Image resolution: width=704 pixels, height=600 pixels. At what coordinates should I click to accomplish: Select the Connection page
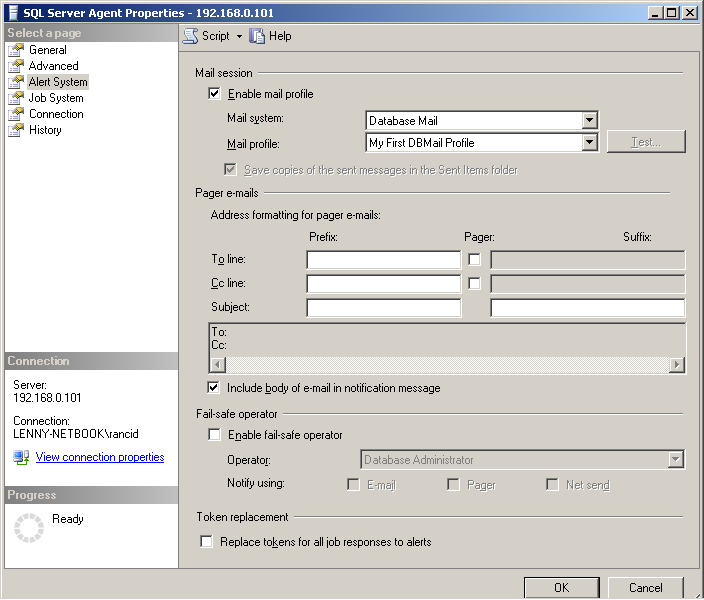(56, 114)
